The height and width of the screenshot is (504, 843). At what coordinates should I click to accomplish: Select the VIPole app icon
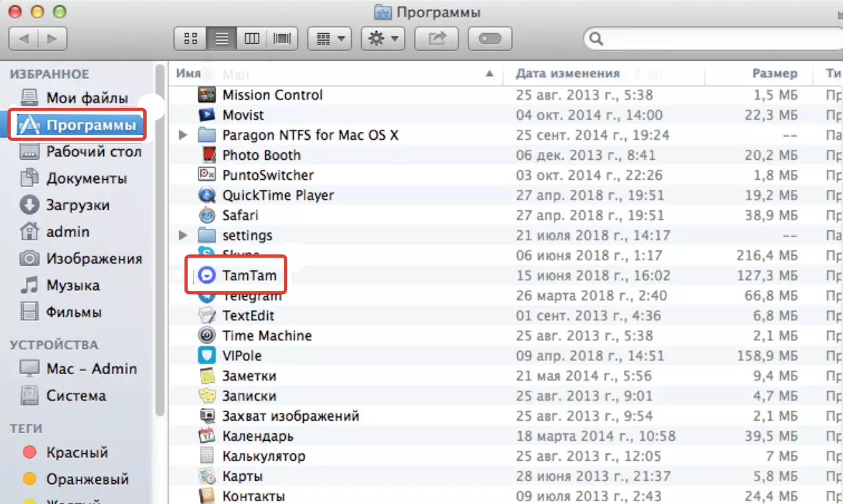click(x=207, y=356)
